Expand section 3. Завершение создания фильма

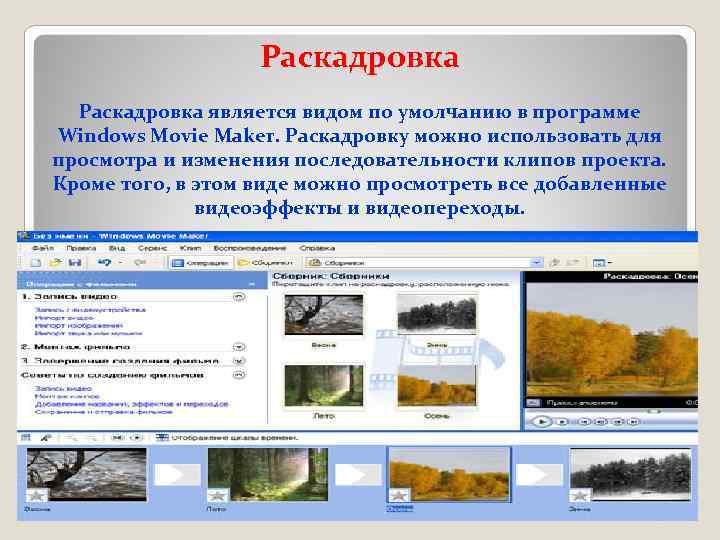(x=239, y=361)
